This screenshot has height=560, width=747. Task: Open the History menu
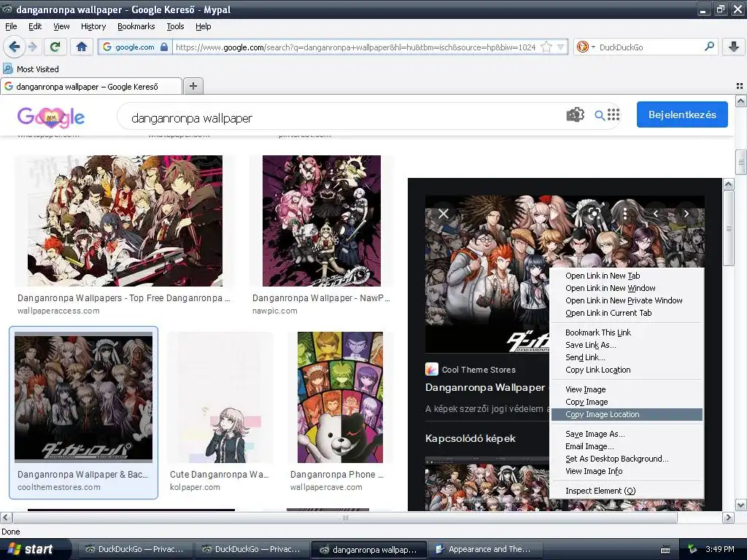[93, 26]
